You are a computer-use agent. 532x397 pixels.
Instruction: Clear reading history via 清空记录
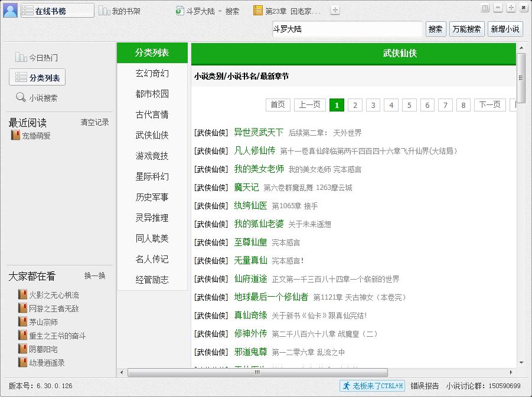[94, 123]
